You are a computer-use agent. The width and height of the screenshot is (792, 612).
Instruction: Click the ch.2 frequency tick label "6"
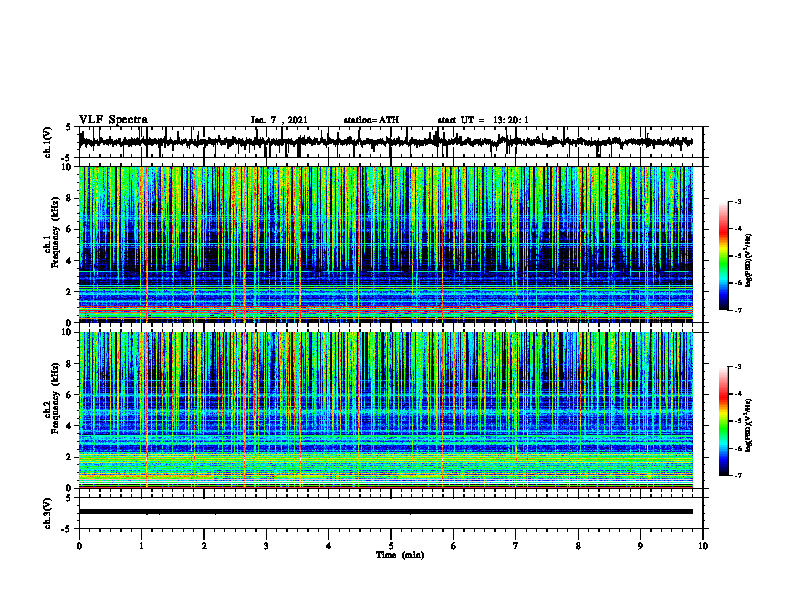70,394
